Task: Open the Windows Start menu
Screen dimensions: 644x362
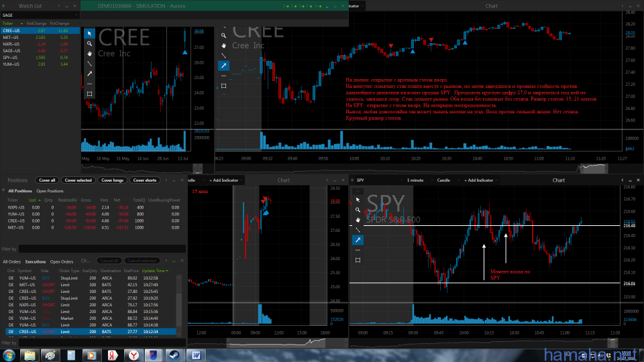Action: pos(9,355)
